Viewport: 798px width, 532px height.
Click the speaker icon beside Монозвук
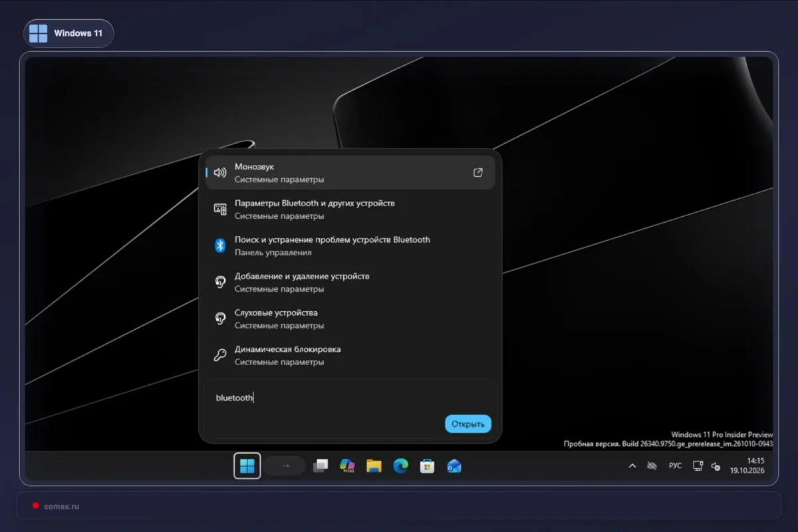tap(220, 173)
